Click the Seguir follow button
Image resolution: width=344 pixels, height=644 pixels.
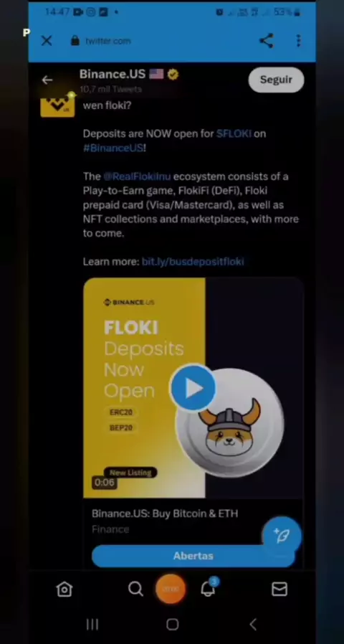276,80
